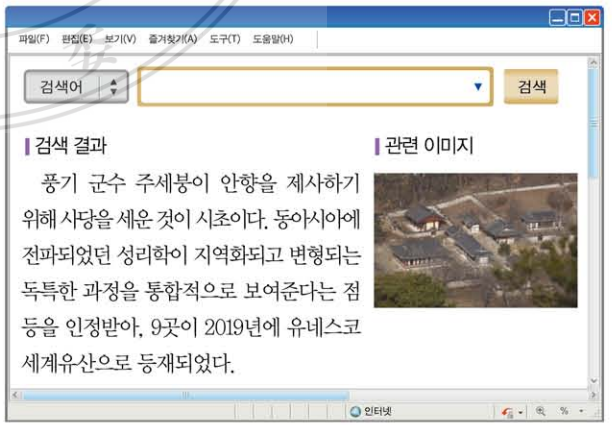612x425 pixels.
Task: Click the red status bar security icon
Action: pyautogui.click(x=507, y=412)
